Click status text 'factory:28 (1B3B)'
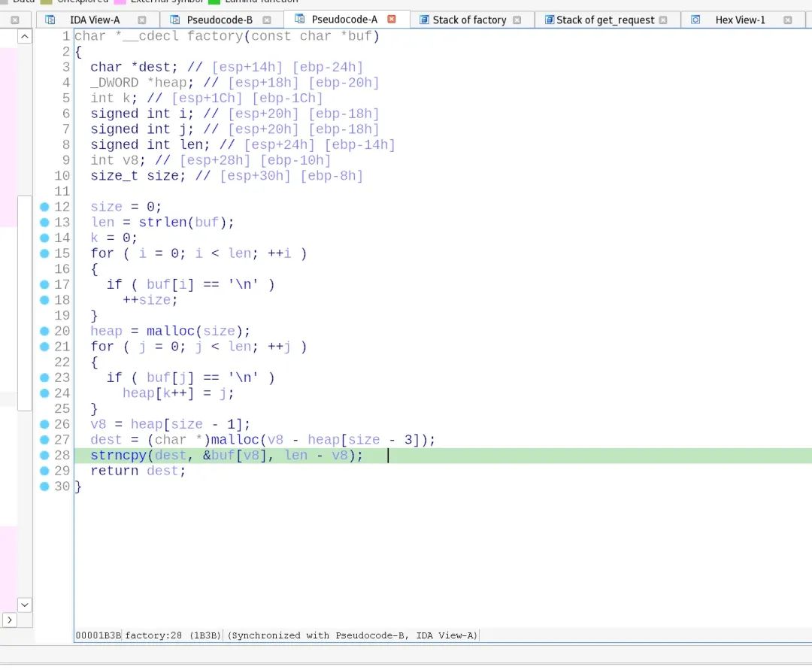 (173, 635)
